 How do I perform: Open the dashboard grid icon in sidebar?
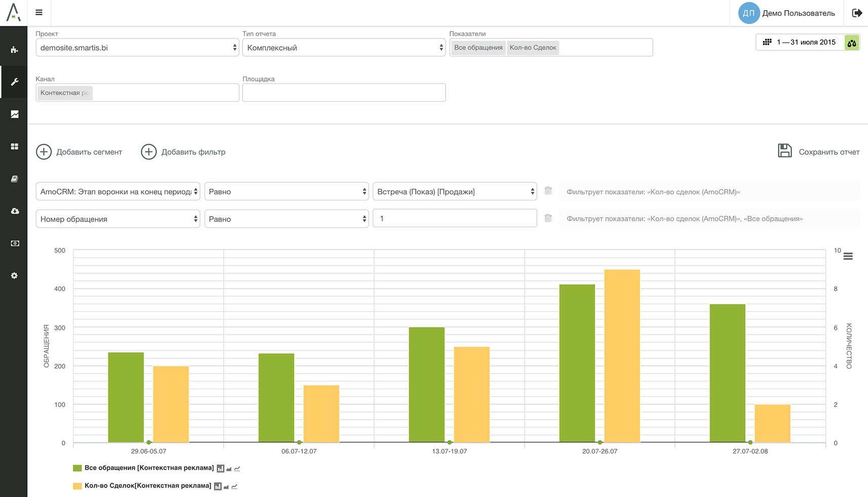[x=14, y=146]
